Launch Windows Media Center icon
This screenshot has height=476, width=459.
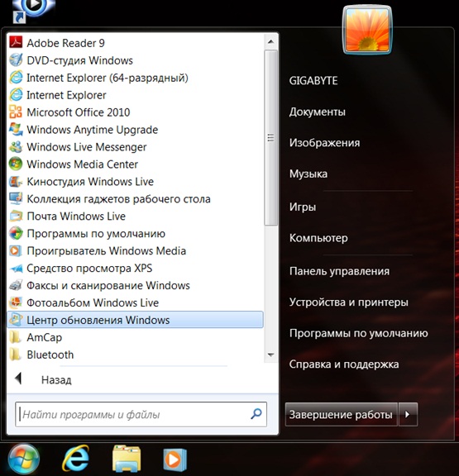pyautogui.click(x=16, y=164)
